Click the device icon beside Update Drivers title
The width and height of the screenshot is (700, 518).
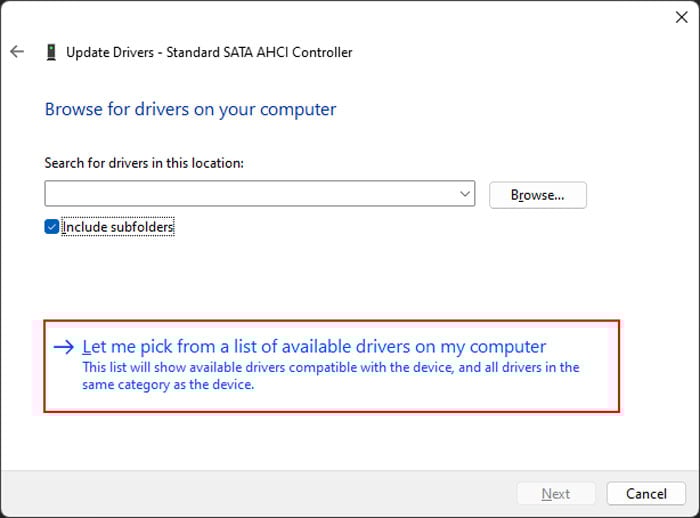pos(51,52)
